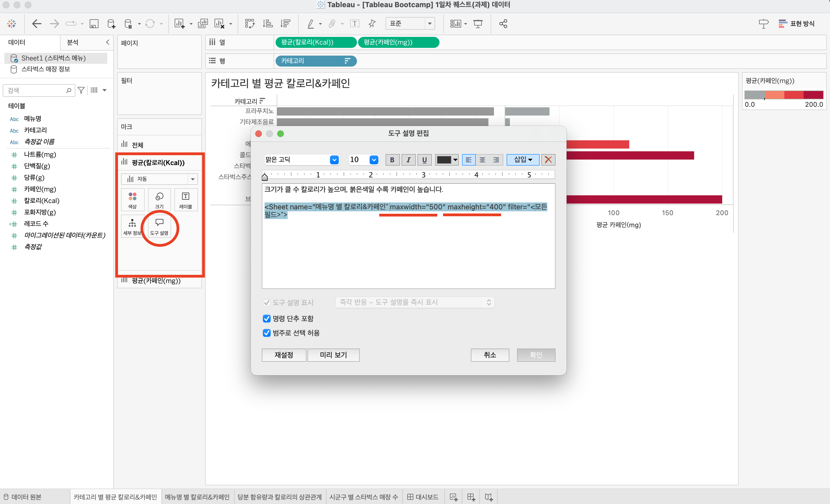Expand the font size 10 dropdown
830x504 pixels.
tap(373, 160)
